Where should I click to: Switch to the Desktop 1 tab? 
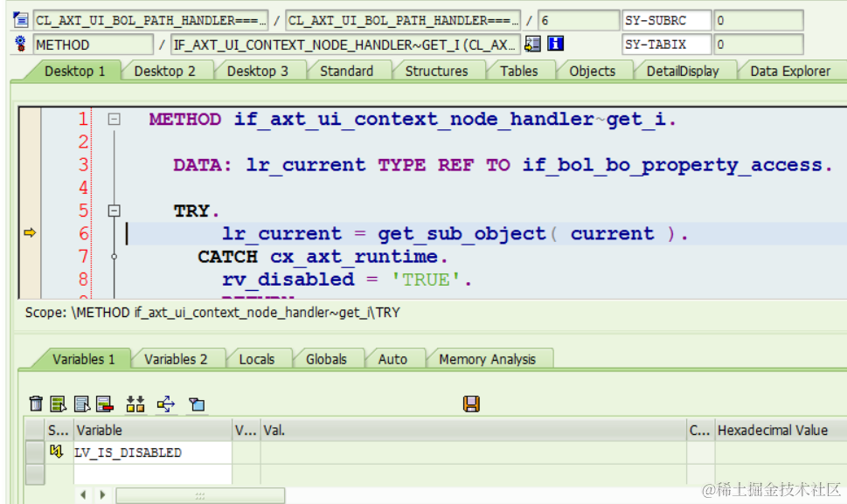coord(74,72)
